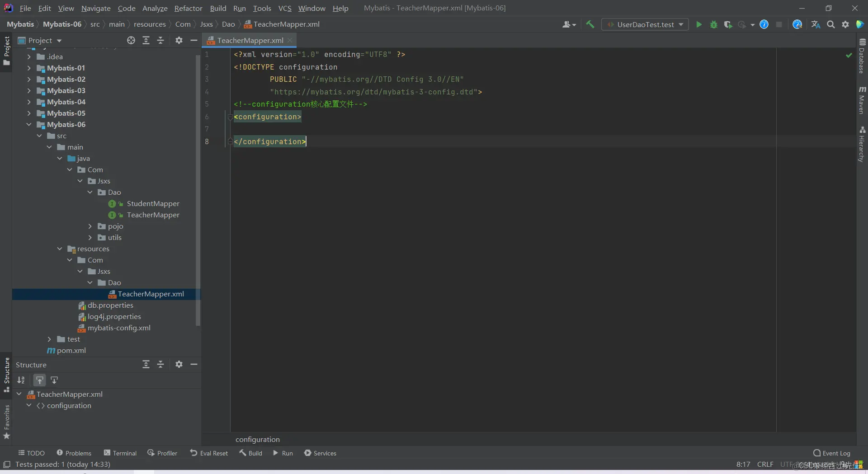
Task: Open the Profiler tool window
Action: tap(162, 453)
